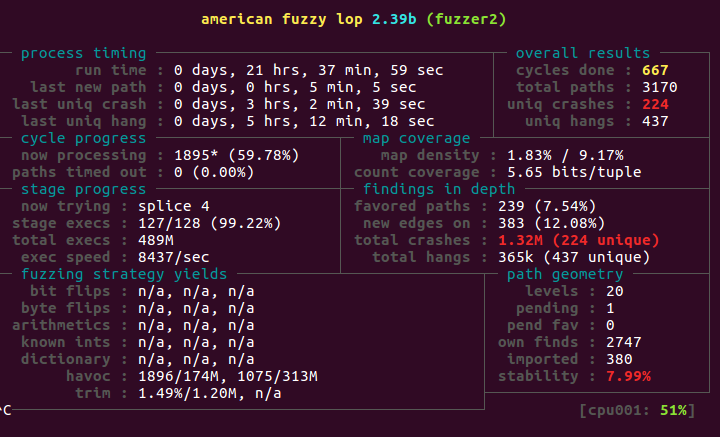Click the 'stage progress' section heading
The height and width of the screenshot is (437, 720).
[84, 189]
